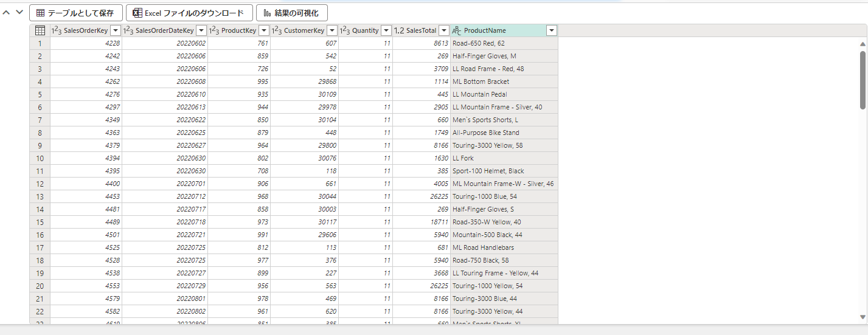Download results as Excel file
This screenshot has height=335, width=868.
point(189,13)
